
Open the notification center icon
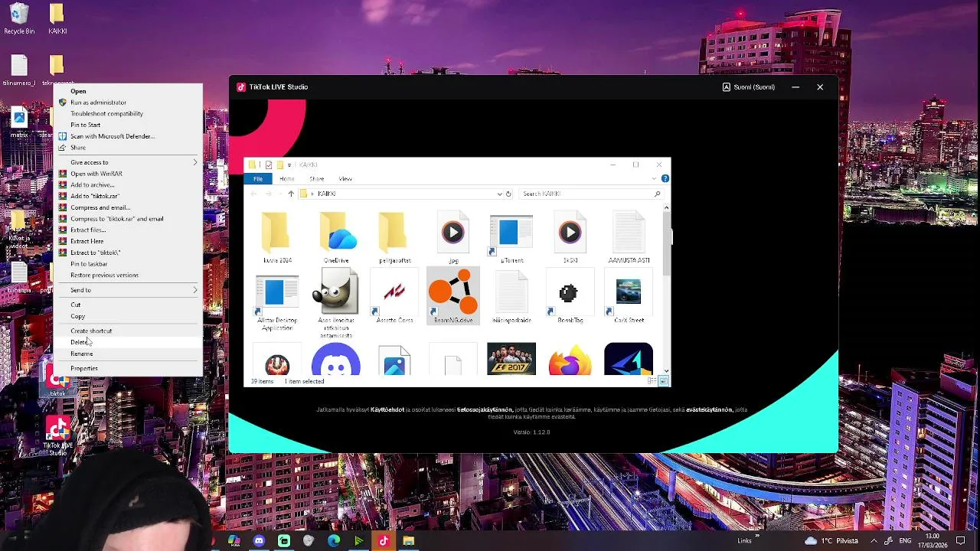tap(961, 541)
